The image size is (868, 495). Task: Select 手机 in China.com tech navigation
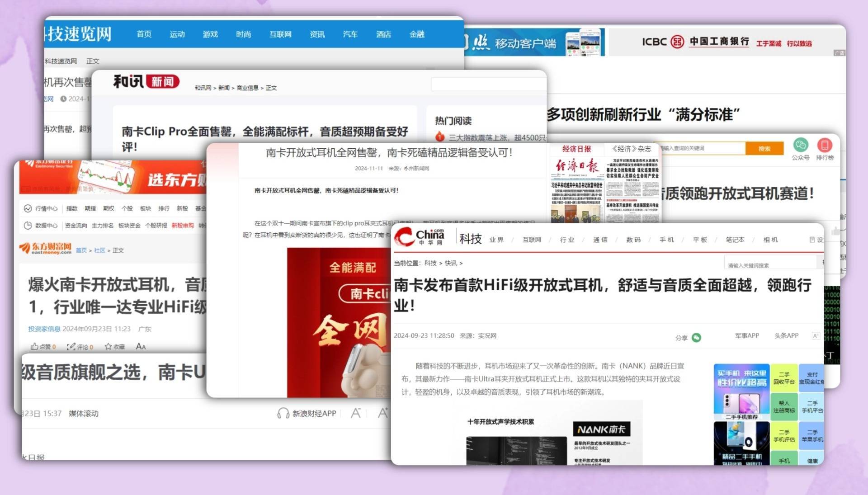(666, 240)
